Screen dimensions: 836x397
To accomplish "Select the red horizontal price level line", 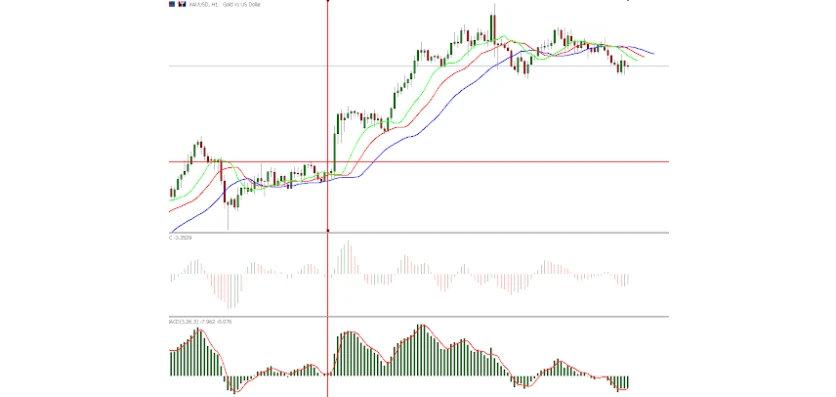I will [x=419, y=161].
